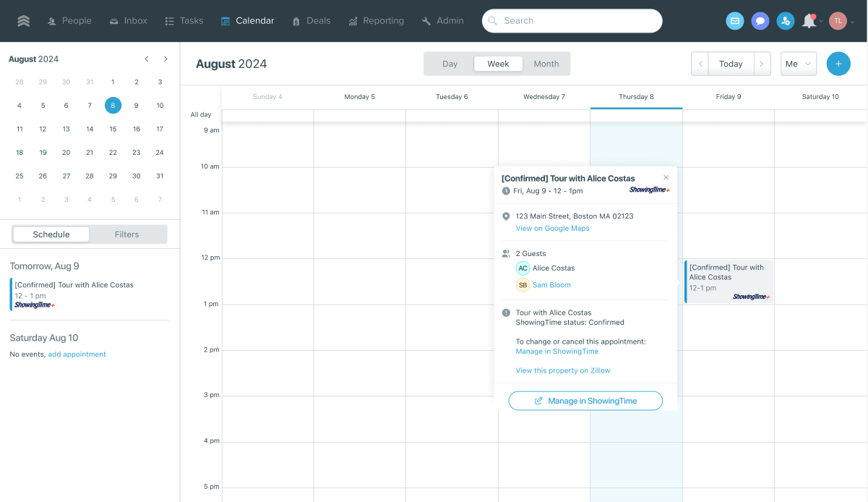Screen dimensions: 868x502
Task: Click the app logo icon in the top bar
Action: coord(24,21)
